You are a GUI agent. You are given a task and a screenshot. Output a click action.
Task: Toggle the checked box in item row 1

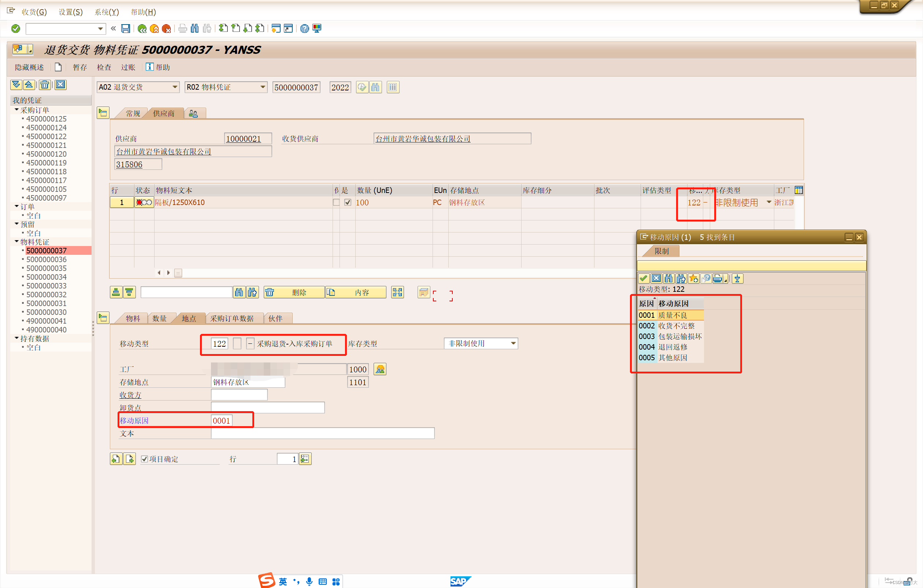pyautogui.click(x=348, y=202)
